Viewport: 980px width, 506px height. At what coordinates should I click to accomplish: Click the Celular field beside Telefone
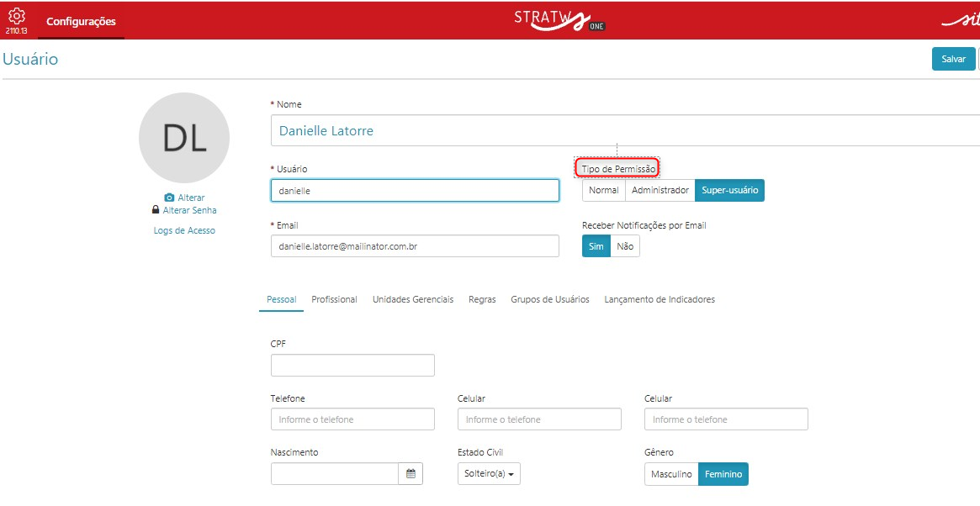pyautogui.click(x=539, y=419)
